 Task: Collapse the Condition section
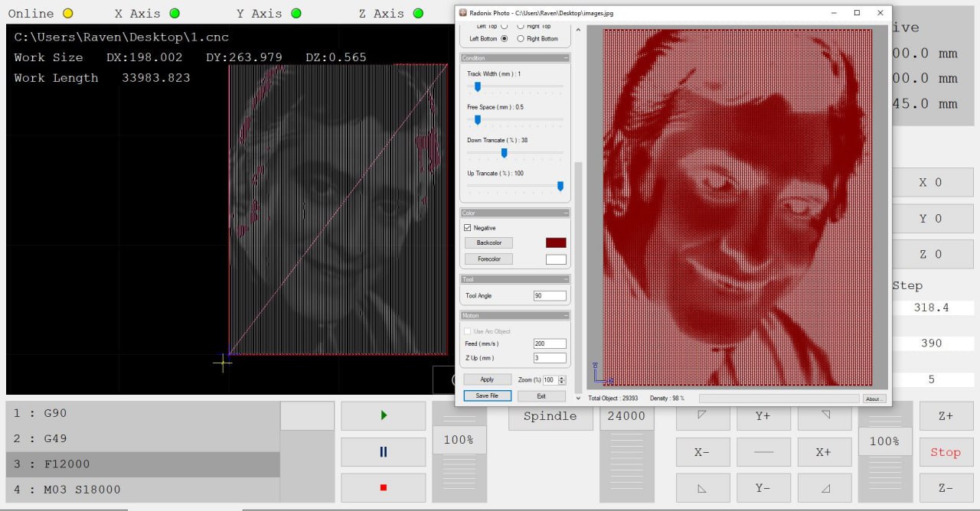tap(566, 58)
